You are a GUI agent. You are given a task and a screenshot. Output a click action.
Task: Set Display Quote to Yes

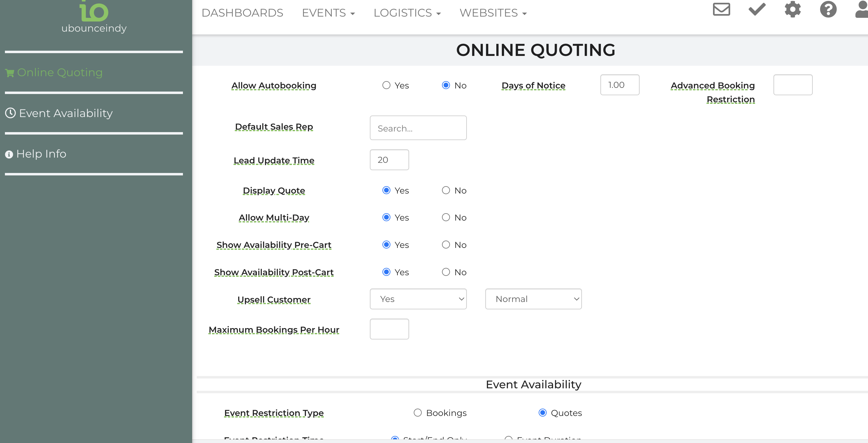[386, 190]
